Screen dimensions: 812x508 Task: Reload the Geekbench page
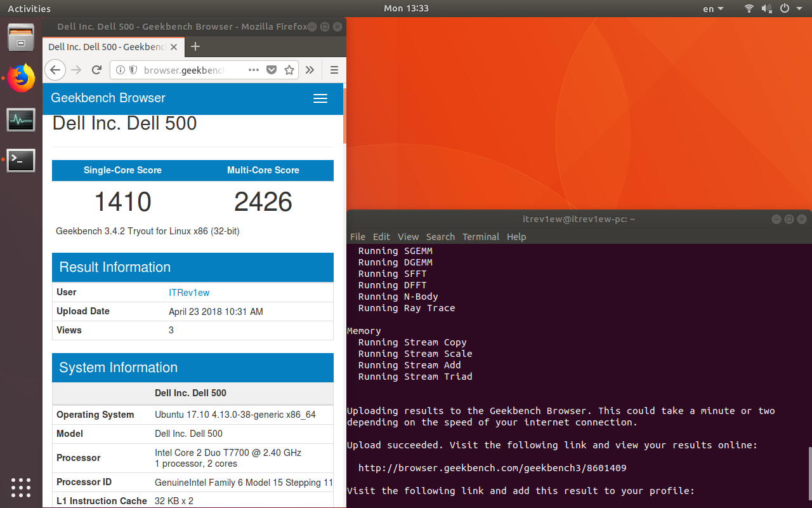point(96,70)
